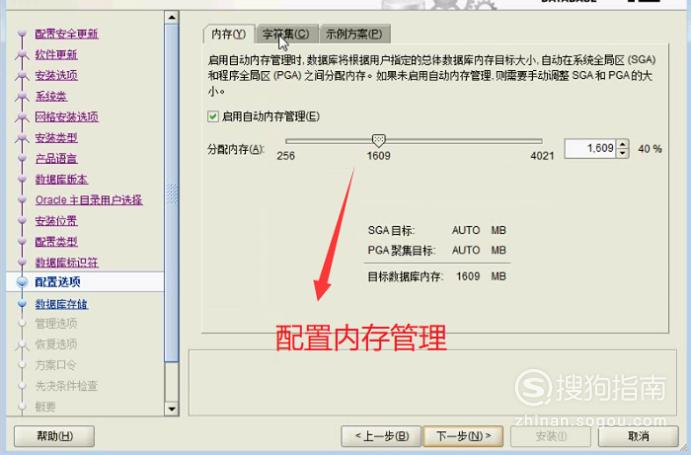Click the SGA 目标 label

point(391,230)
